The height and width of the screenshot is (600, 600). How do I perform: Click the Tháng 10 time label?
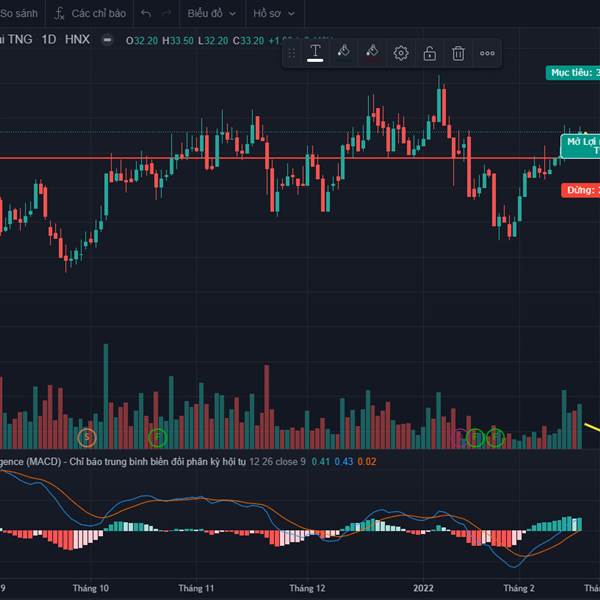click(x=91, y=588)
